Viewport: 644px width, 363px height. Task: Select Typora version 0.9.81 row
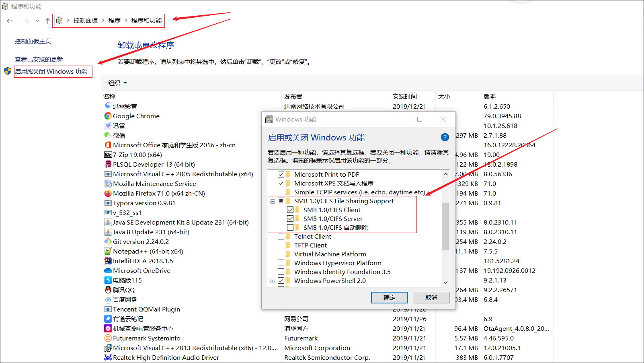(144, 203)
